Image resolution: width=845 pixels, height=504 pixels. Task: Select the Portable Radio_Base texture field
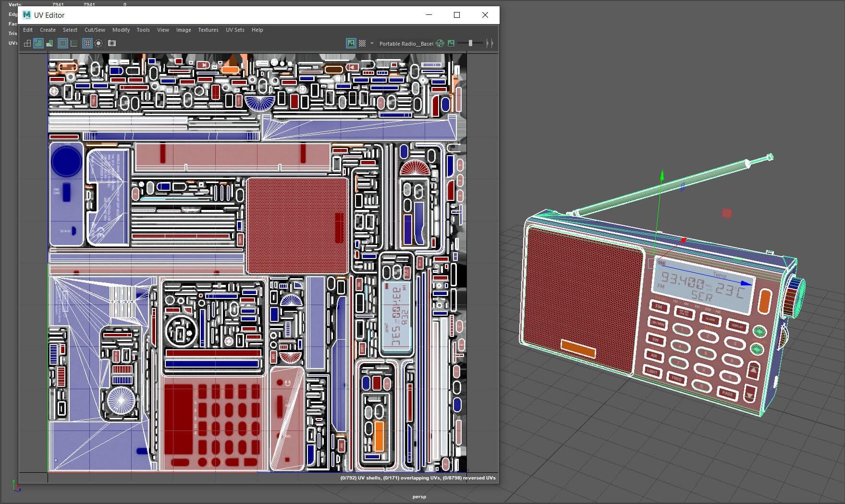pos(406,44)
